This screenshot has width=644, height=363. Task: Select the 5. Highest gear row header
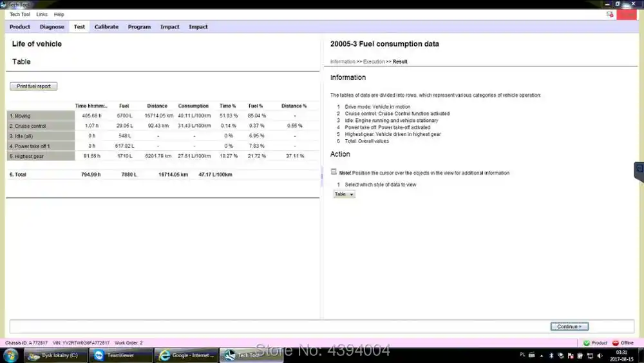point(41,156)
